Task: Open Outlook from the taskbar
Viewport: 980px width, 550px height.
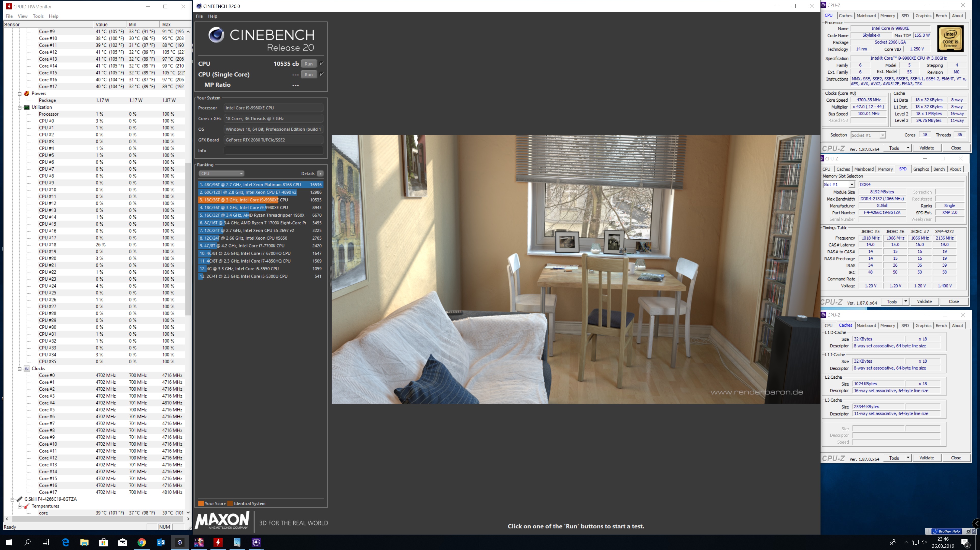Action: tap(161, 542)
